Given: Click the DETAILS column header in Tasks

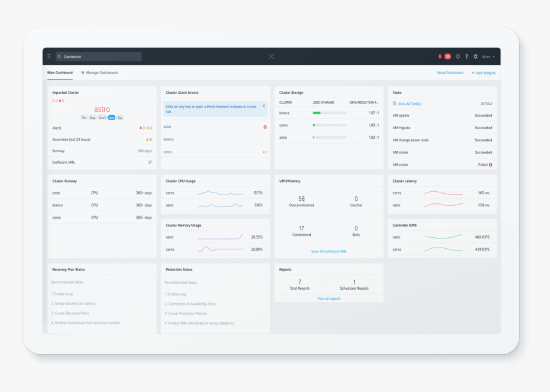Looking at the screenshot, I should click(x=486, y=104).
